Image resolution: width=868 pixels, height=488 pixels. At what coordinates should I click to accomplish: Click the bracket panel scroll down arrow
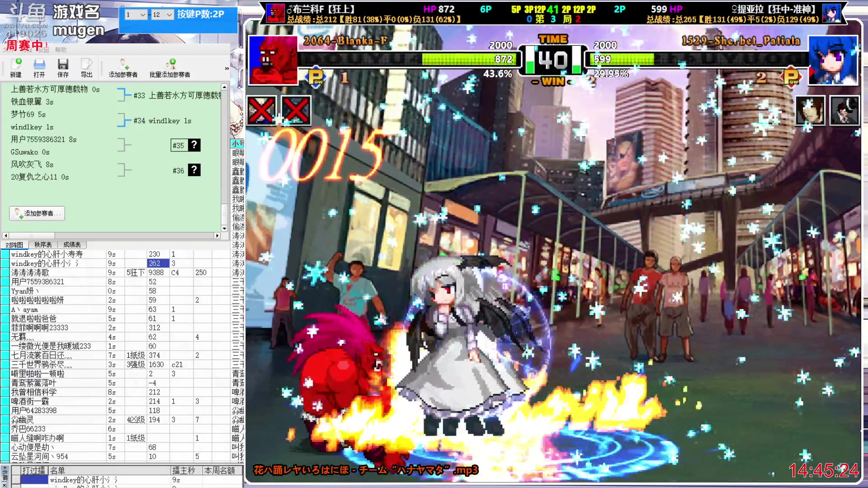pyautogui.click(x=224, y=229)
